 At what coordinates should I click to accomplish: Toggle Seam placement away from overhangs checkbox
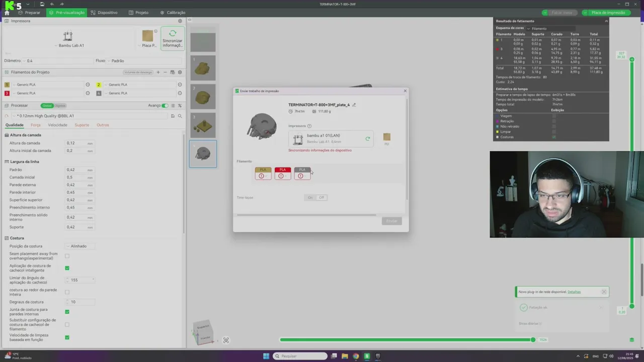[67, 256]
